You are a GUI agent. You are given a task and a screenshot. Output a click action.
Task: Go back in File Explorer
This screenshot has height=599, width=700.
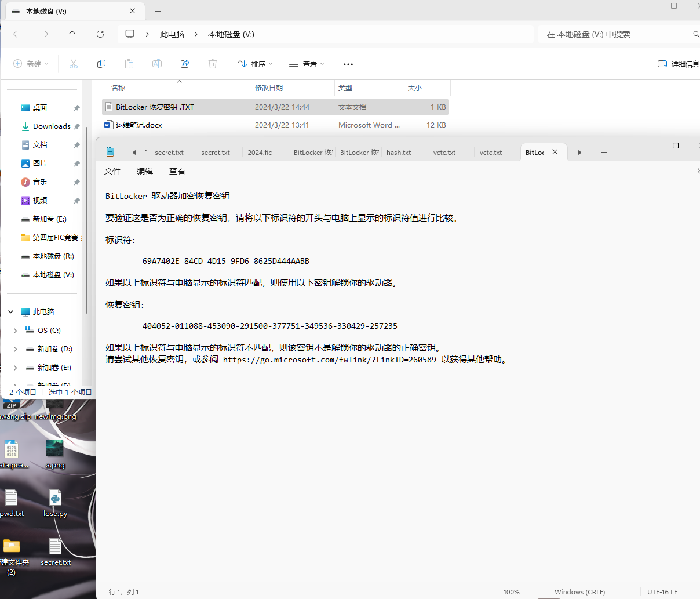click(17, 34)
